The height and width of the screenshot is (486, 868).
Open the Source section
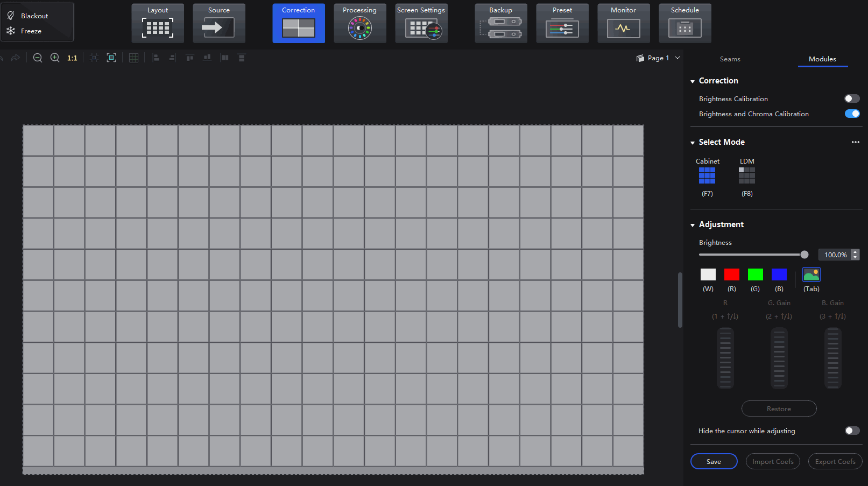(x=219, y=23)
